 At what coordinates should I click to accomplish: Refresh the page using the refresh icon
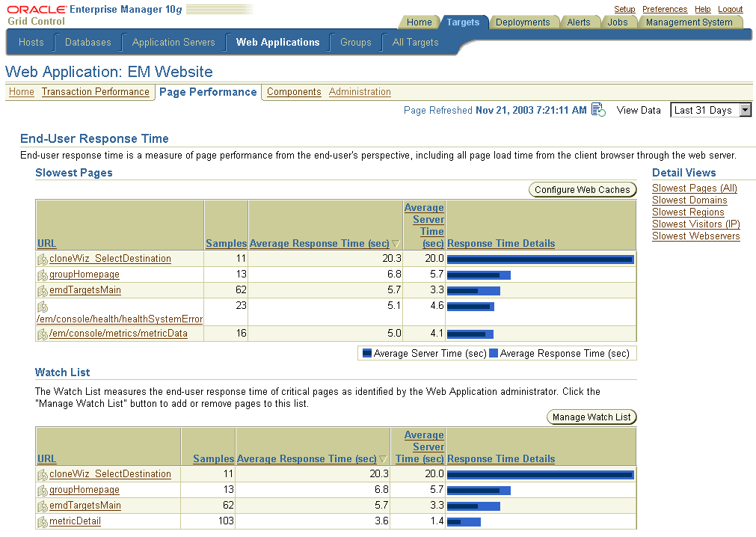coord(597,109)
